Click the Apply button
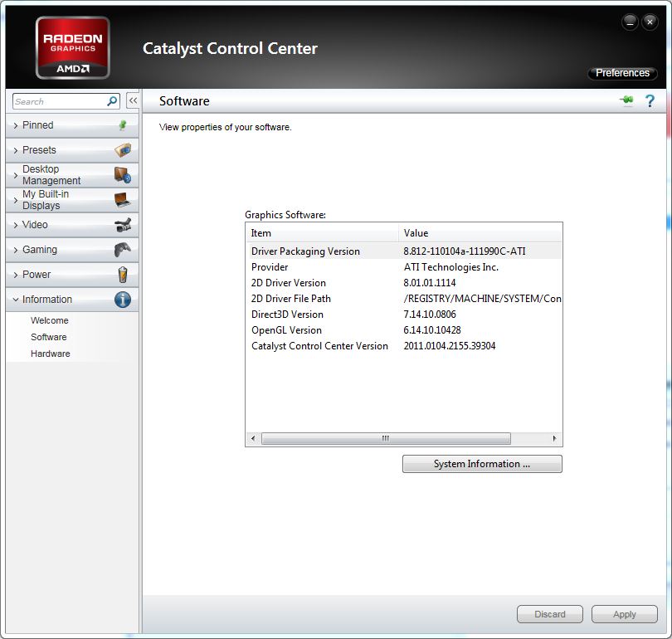 pyautogui.click(x=625, y=614)
